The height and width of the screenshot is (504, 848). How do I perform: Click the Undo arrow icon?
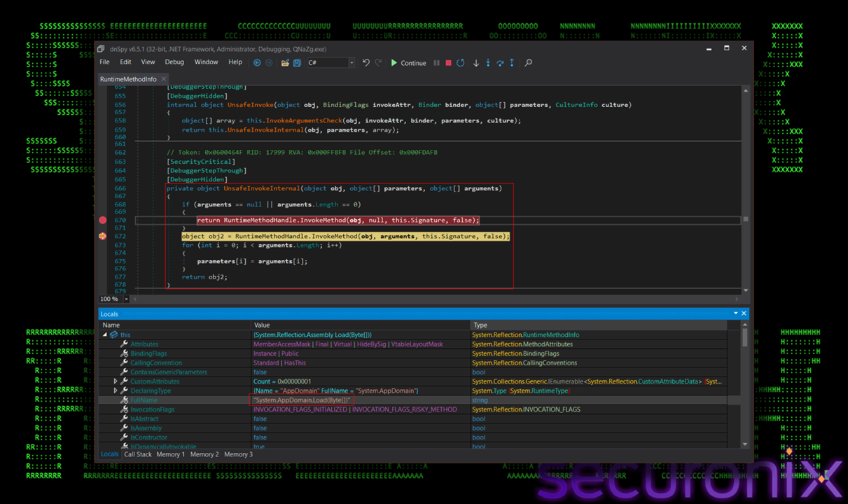click(366, 63)
